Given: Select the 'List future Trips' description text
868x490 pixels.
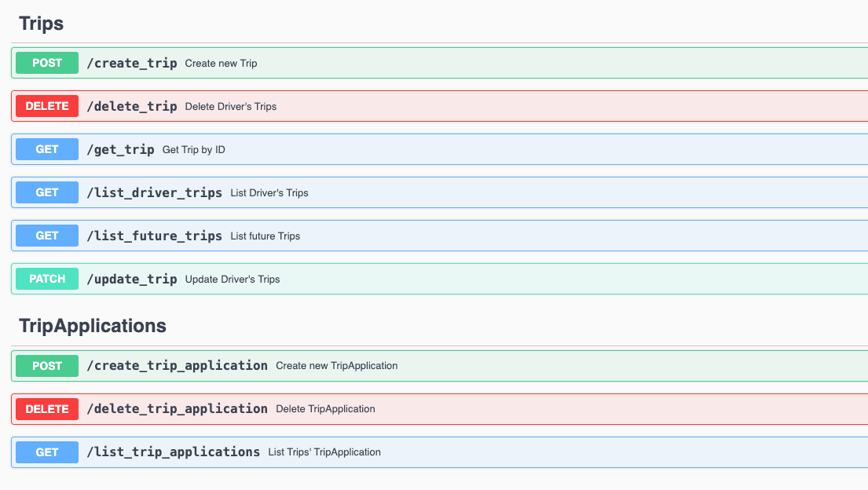Looking at the screenshot, I should click(x=265, y=236).
